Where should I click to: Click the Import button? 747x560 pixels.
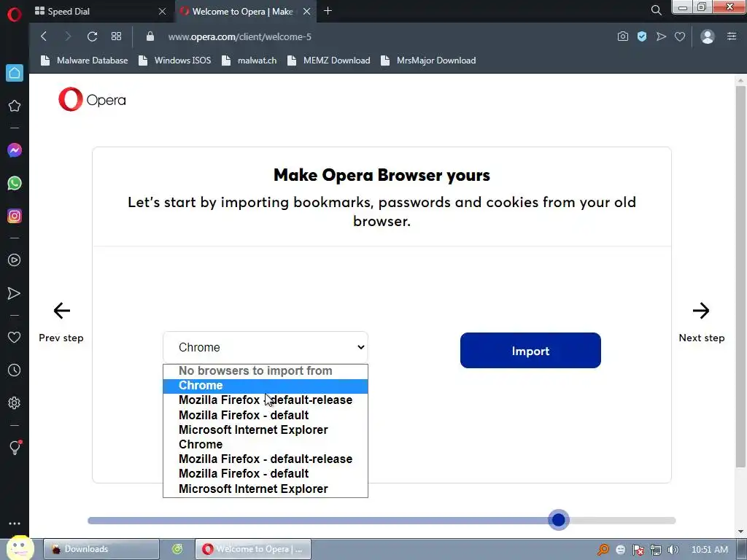tap(530, 351)
